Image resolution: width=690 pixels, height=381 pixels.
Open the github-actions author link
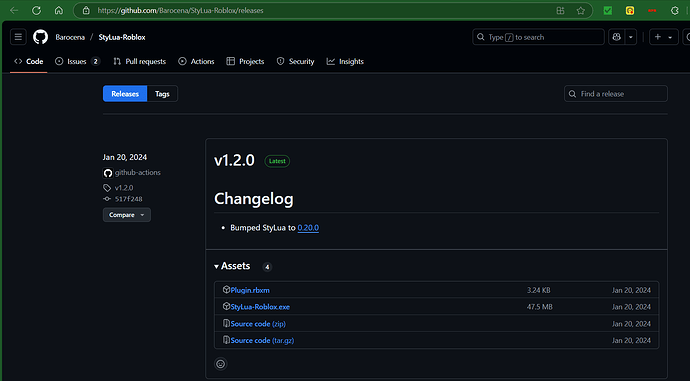pyautogui.click(x=137, y=172)
